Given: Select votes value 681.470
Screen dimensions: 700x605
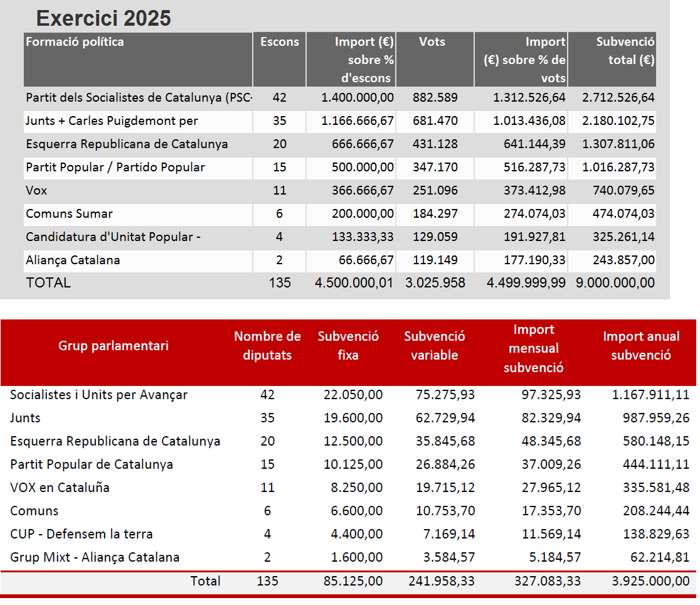Looking at the screenshot, I should coord(435,121).
